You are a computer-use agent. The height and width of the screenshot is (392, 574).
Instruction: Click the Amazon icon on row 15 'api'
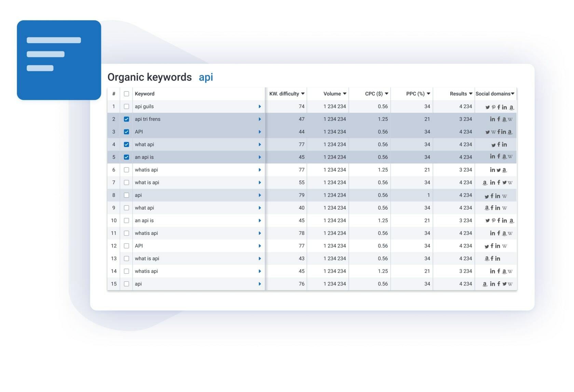click(x=484, y=284)
